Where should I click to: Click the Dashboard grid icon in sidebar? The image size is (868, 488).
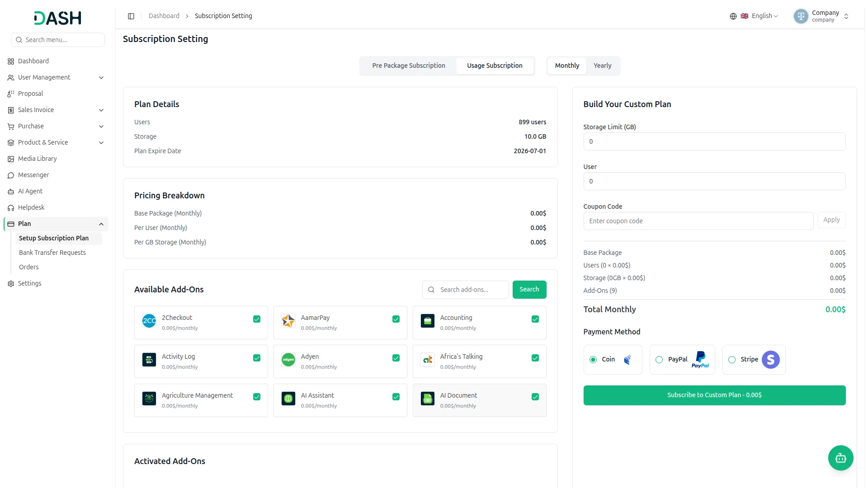click(11, 61)
